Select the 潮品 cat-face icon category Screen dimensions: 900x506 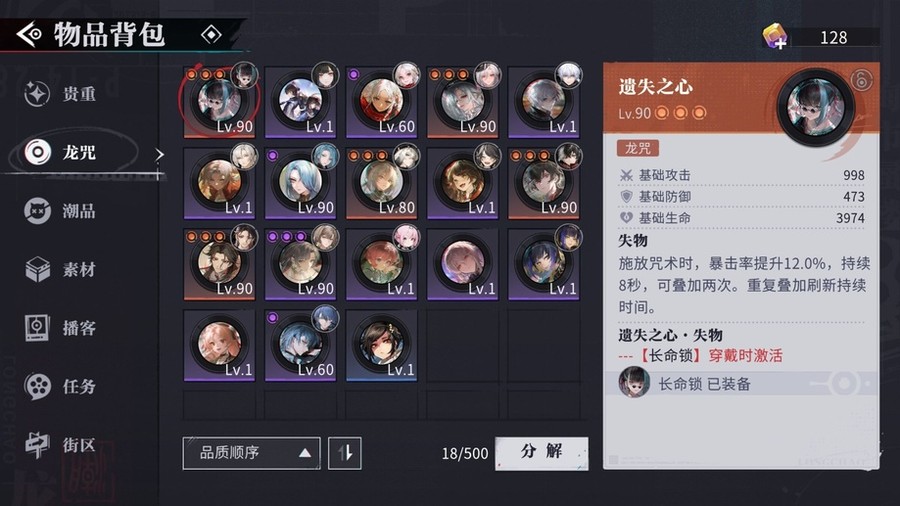coord(60,211)
